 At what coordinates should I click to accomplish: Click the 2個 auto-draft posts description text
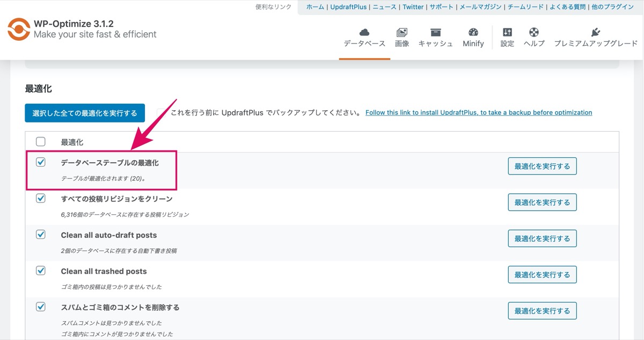(x=119, y=251)
